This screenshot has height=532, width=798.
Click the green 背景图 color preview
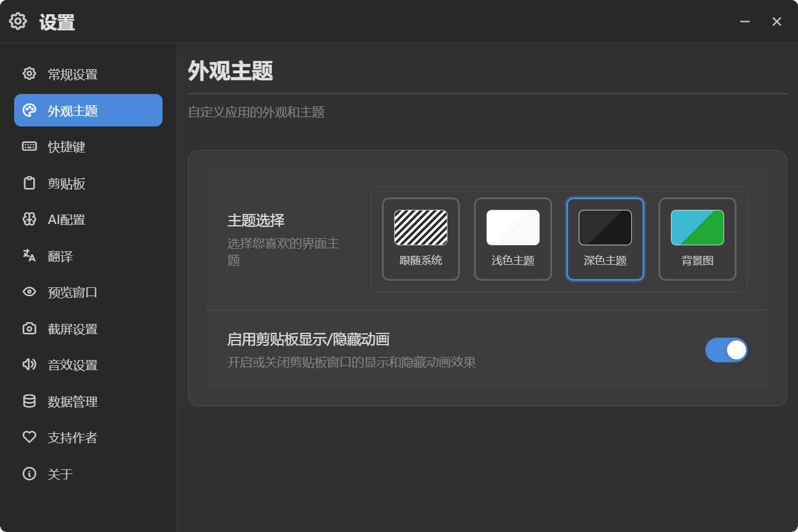(x=697, y=227)
